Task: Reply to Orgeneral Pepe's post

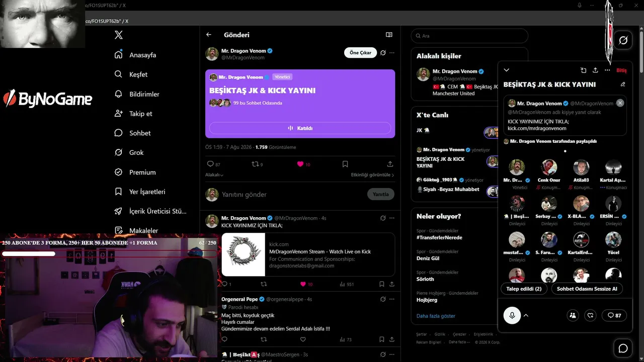Action: [224, 339]
